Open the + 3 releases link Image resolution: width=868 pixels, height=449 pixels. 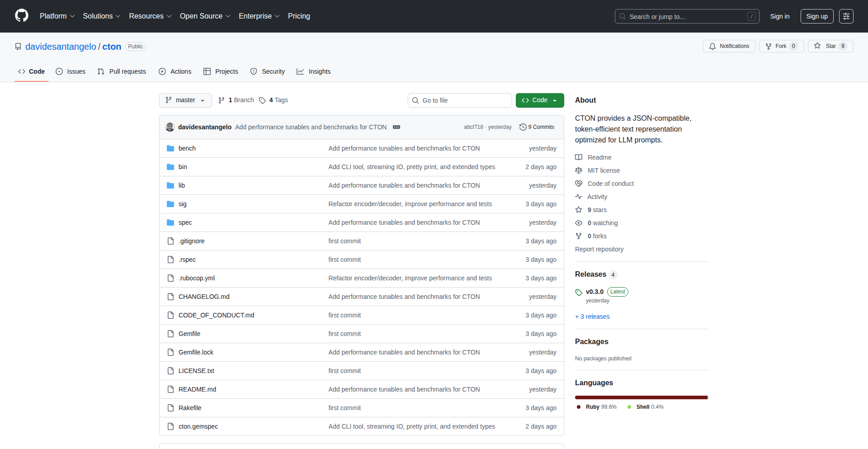(x=592, y=317)
